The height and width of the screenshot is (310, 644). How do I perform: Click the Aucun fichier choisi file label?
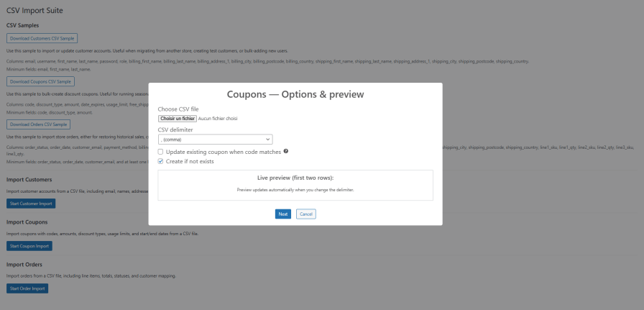click(218, 118)
